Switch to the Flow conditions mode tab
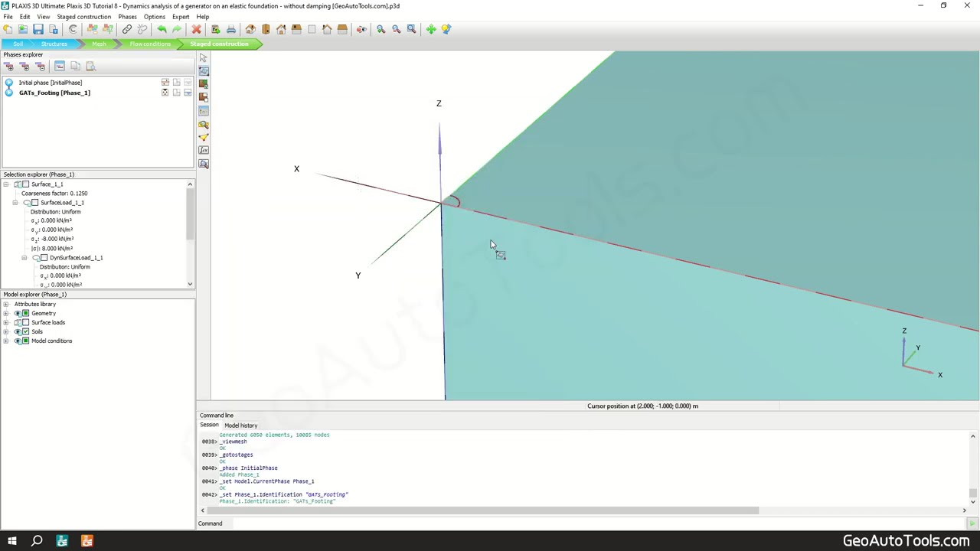This screenshot has width=980, height=551. (150, 44)
